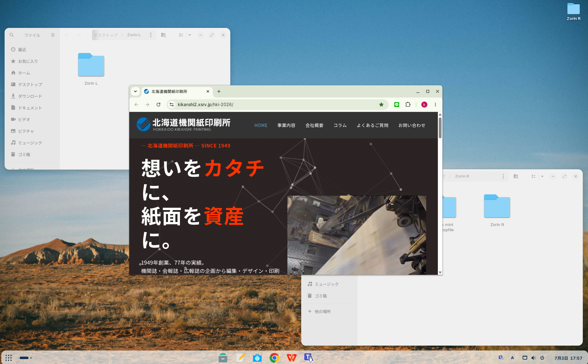Click the workspace switcher indicator in taskbar

tap(26, 358)
